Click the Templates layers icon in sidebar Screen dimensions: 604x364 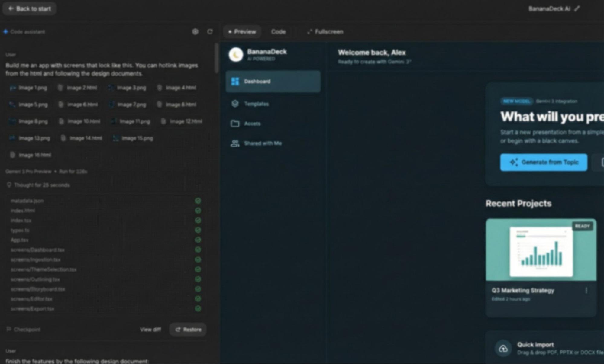(235, 104)
